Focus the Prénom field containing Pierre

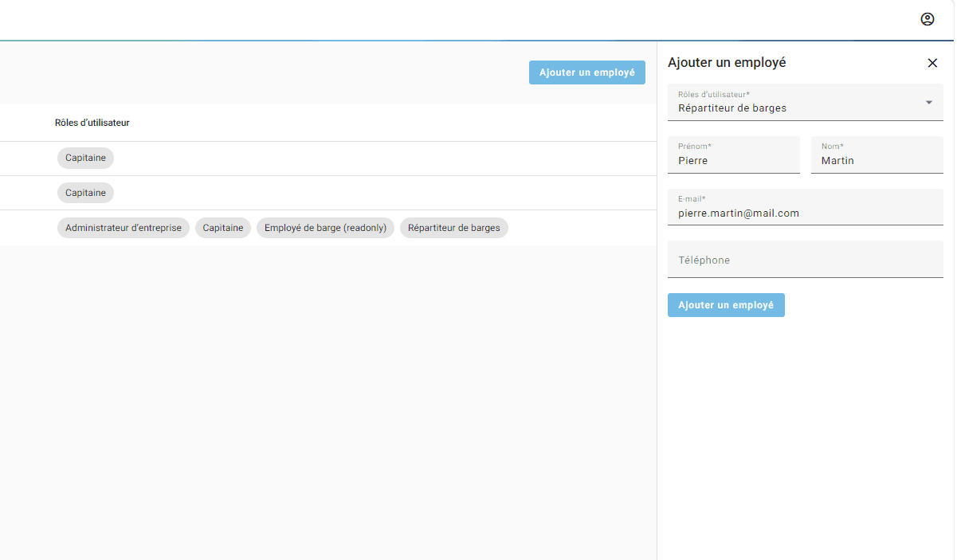click(x=734, y=155)
